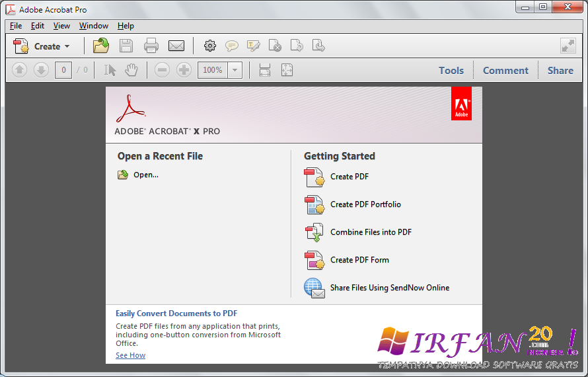Select the highlight text tool icon

(254, 46)
